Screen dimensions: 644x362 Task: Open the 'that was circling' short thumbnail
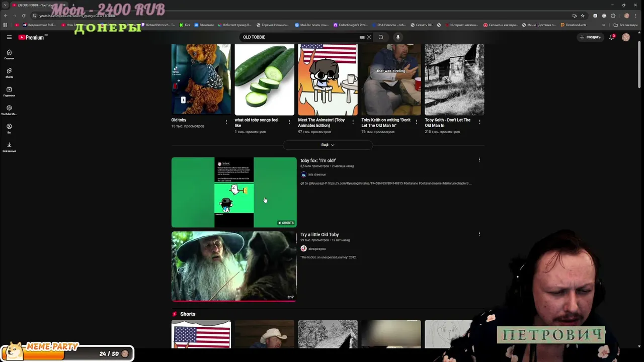pyautogui.click(x=391, y=79)
